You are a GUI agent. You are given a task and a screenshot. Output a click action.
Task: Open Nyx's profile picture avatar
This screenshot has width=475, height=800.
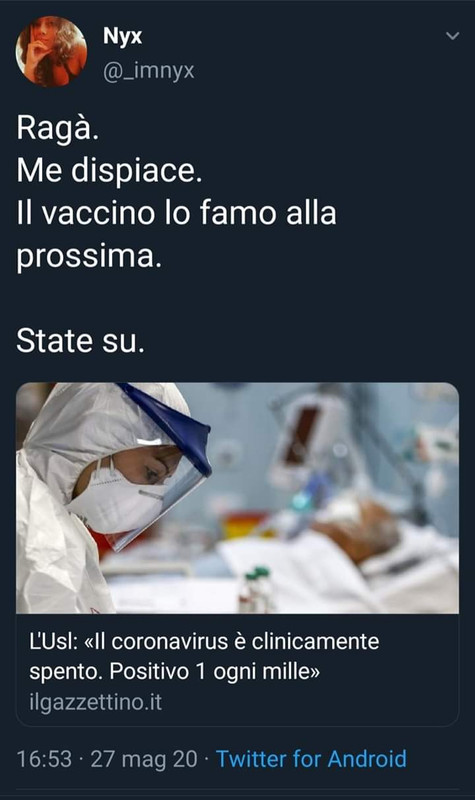(51, 51)
